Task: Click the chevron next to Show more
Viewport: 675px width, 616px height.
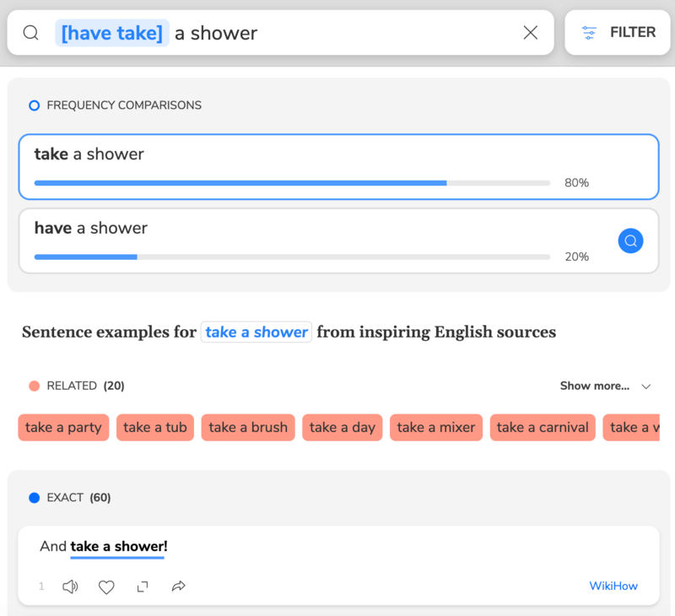Action: coord(646,386)
